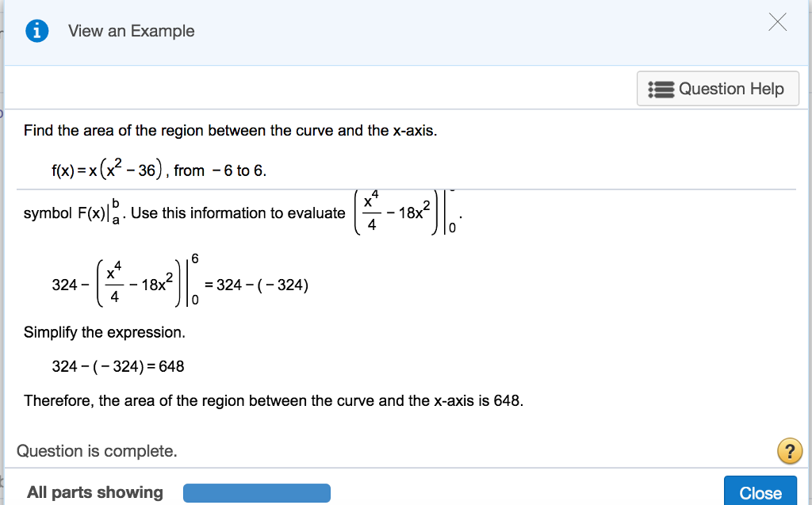Viewport: 812px width, 505px height.
Task: Click the blue information icon beside View an Example
Action: tap(36, 31)
